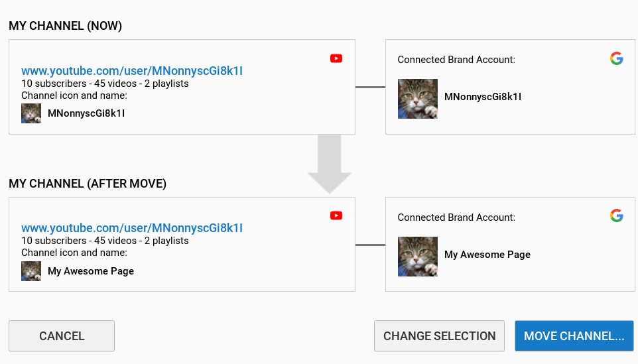Viewport: 638px width, 364px height.
Task: Click large cat avatar of My Awesome Page account
Action: pyautogui.click(x=418, y=257)
